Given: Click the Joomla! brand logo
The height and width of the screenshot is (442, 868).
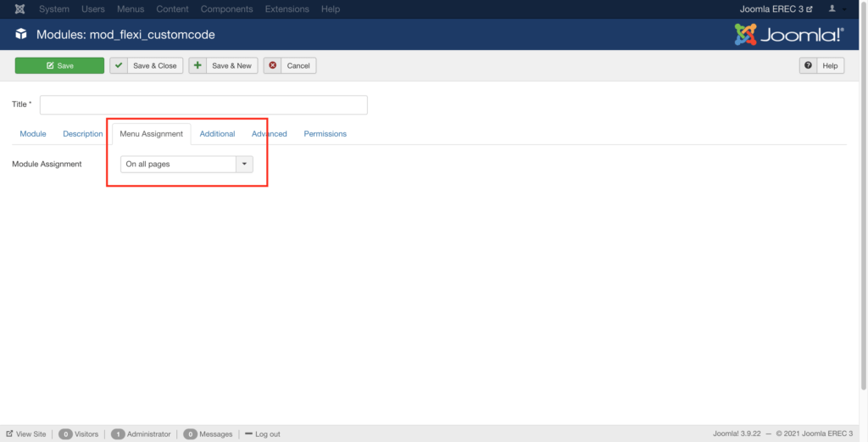Looking at the screenshot, I should click(789, 34).
